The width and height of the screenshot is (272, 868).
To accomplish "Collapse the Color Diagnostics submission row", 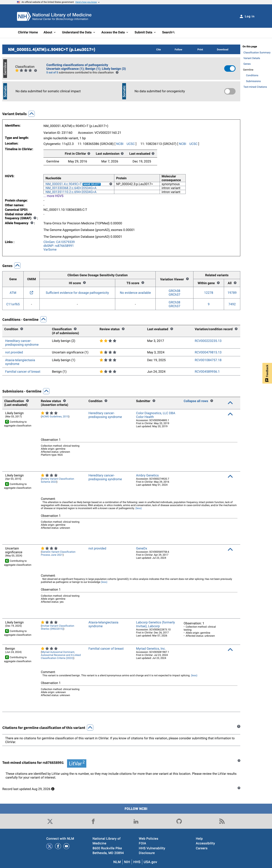I will [x=230, y=414].
